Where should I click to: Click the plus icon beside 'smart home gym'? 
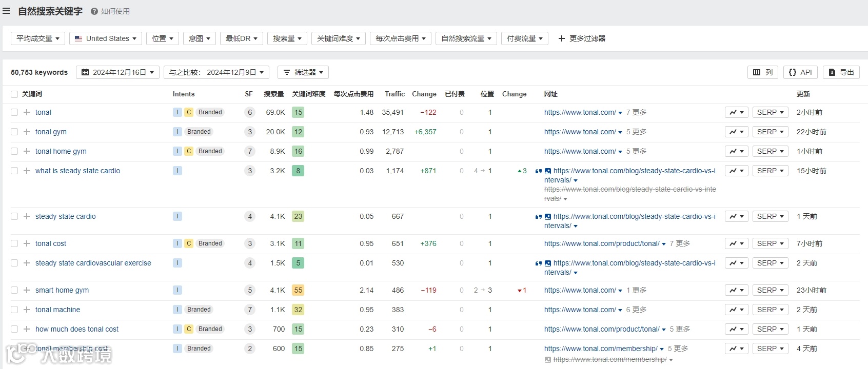[27, 290]
